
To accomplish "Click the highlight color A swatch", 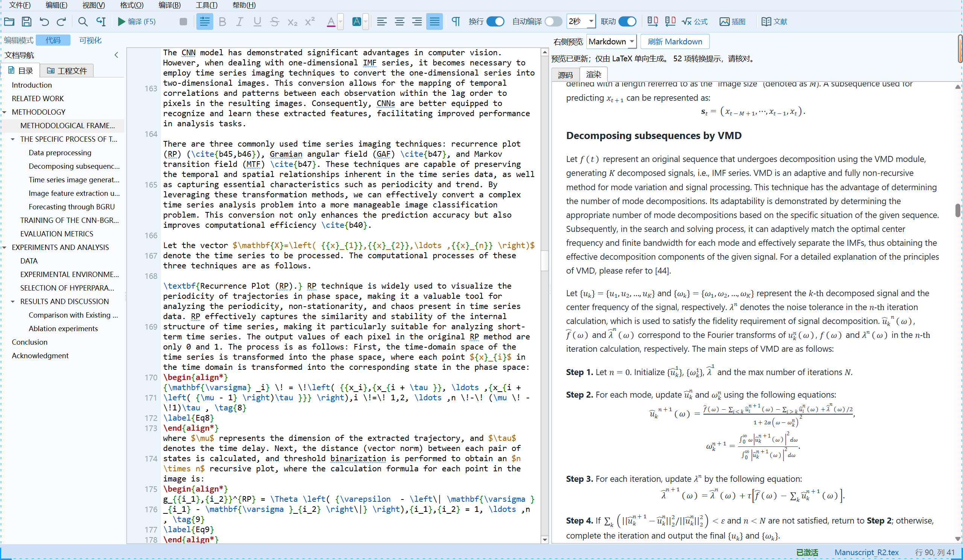I will coord(357,21).
